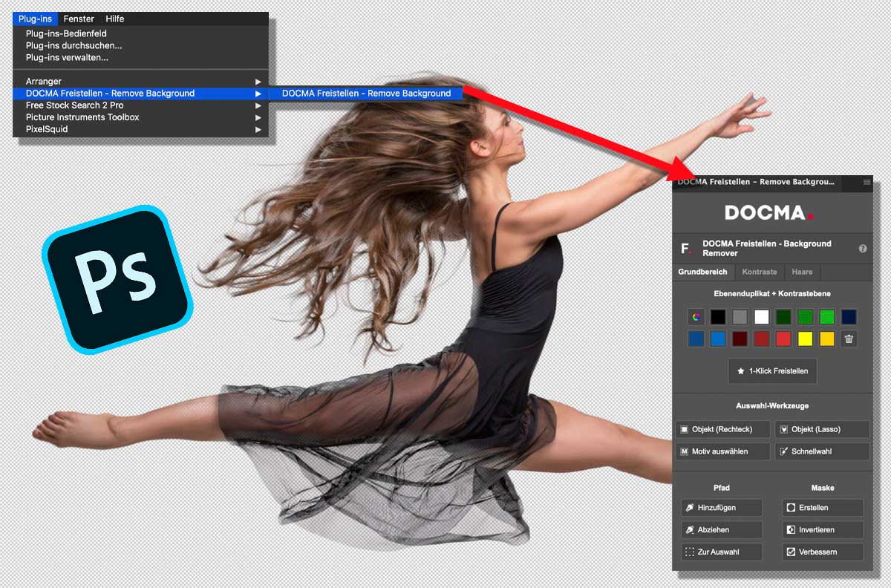This screenshot has height=588, width=891.
Task: Click Hinzufügen under Pfad
Action: (722, 508)
